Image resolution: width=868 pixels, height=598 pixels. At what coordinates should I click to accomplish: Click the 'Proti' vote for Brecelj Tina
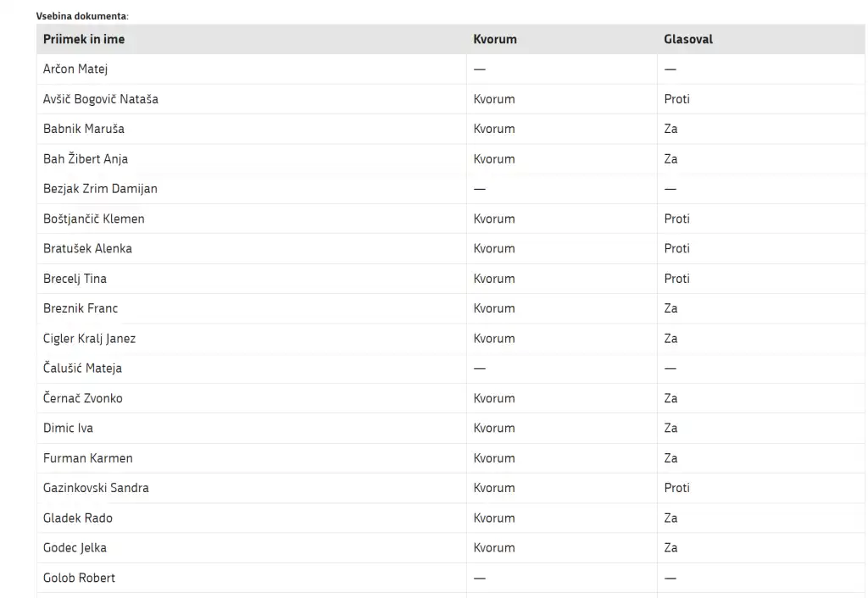click(x=676, y=279)
